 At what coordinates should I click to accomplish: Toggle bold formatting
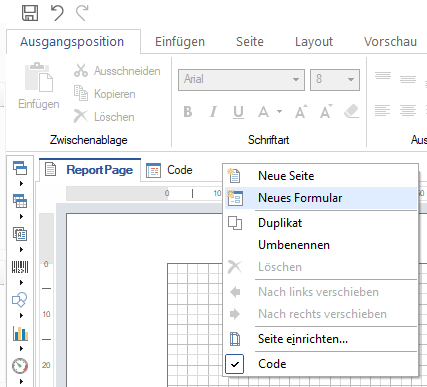click(x=188, y=112)
